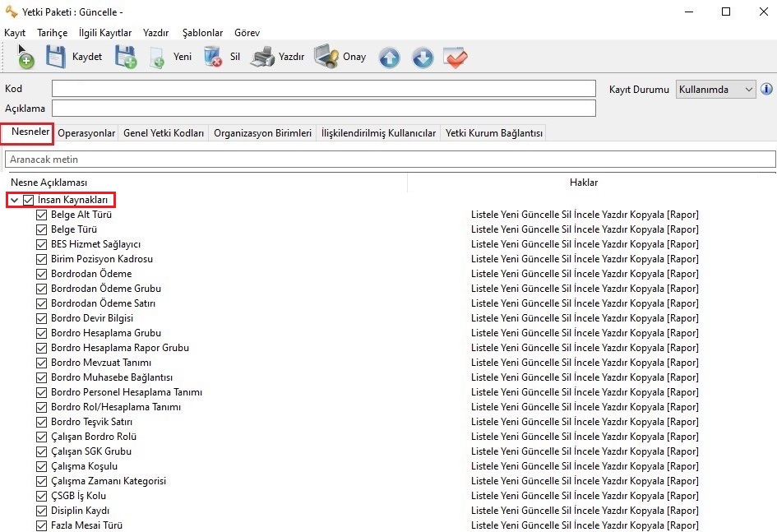This screenshot has height=532, width=777.
Task: Go to next record with down arrow
Action: click(422, 58)
